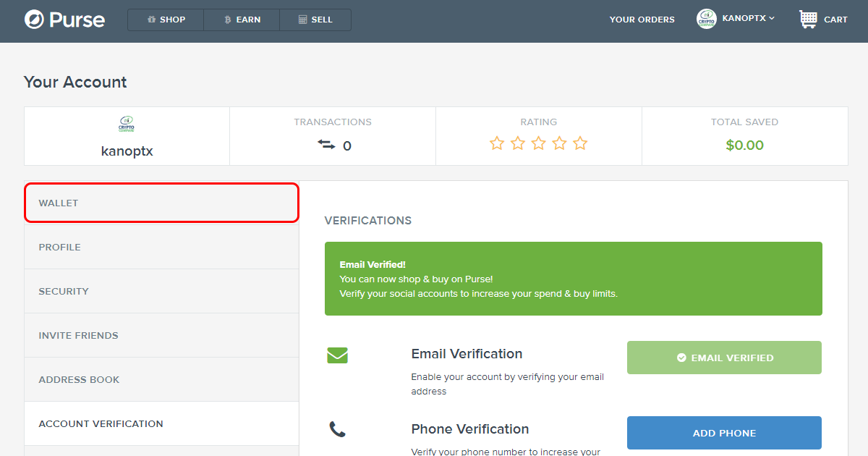This screenshot has width=868, height=456.
Task: Click the transactions arrows icon
Action: (x=326, y=145)
